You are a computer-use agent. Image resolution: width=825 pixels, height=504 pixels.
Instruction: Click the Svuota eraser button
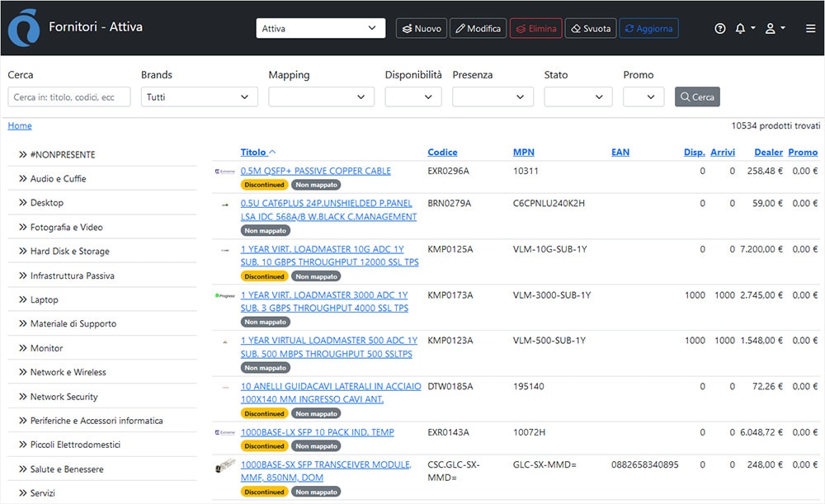[591, 28]
